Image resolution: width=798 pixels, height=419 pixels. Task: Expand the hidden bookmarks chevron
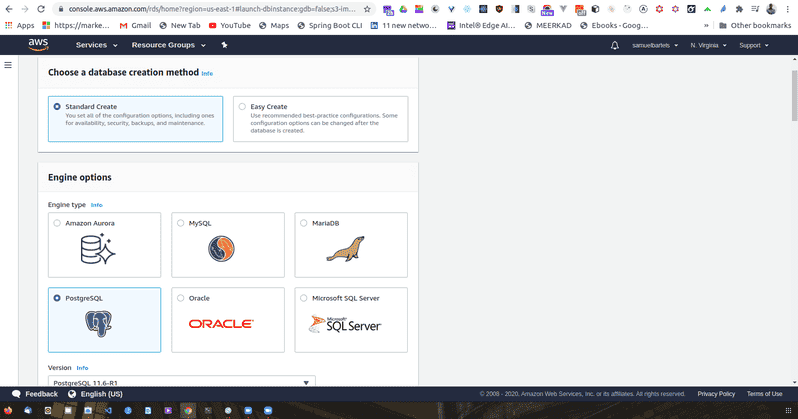(706, 25)
